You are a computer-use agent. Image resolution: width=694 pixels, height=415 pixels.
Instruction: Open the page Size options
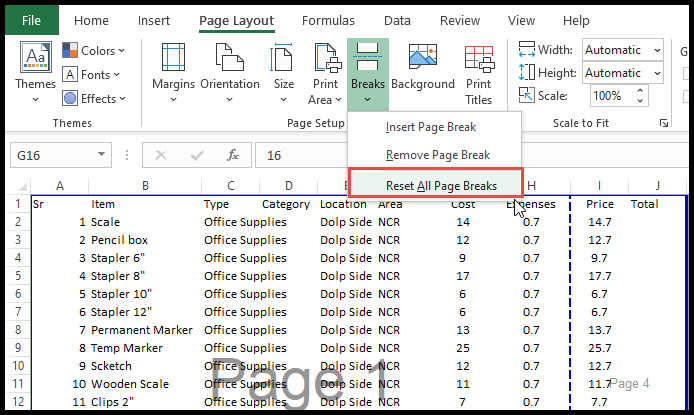tap(284, 73)
